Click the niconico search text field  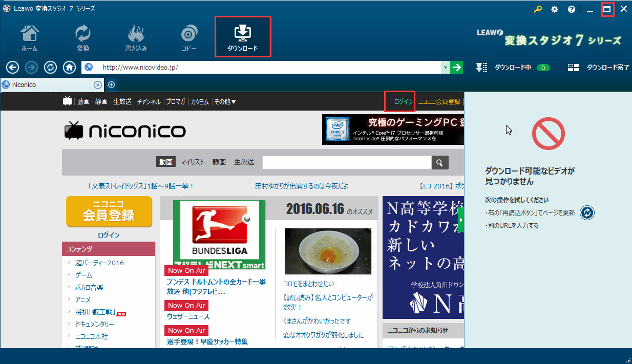347,162
